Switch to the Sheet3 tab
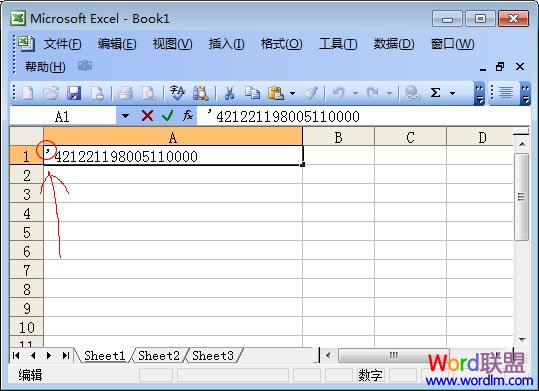This screenshot has width=539, height=391. [x=213, y=356]
